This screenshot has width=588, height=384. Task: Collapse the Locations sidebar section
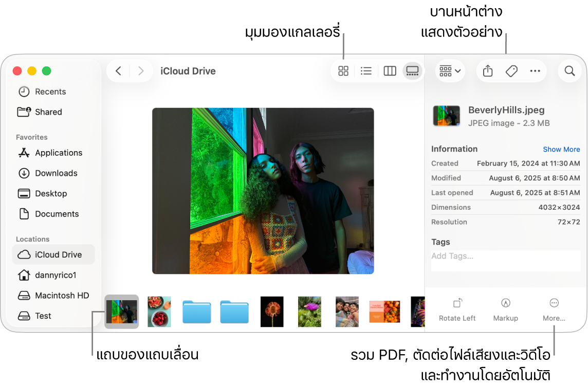pos(32,239)
